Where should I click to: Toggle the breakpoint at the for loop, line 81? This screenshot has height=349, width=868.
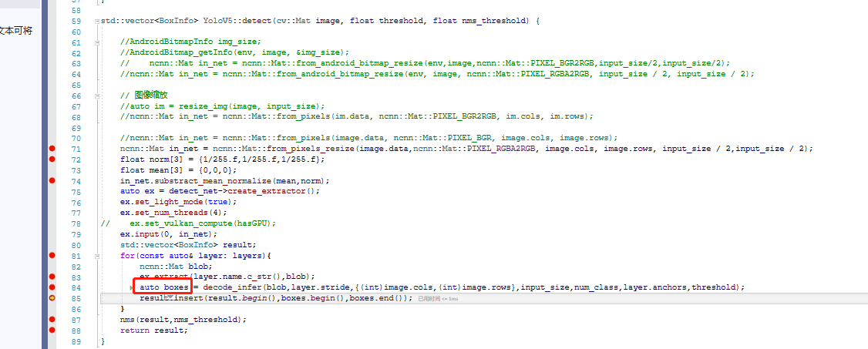52,256
